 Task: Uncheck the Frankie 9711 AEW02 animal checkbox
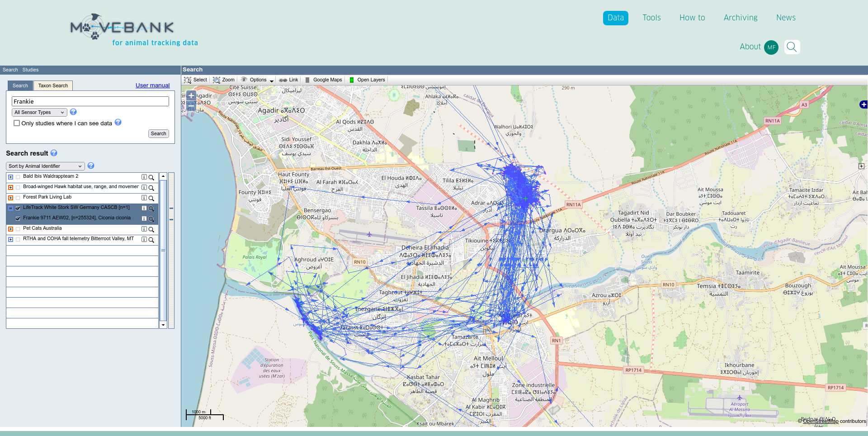(18, 218)
